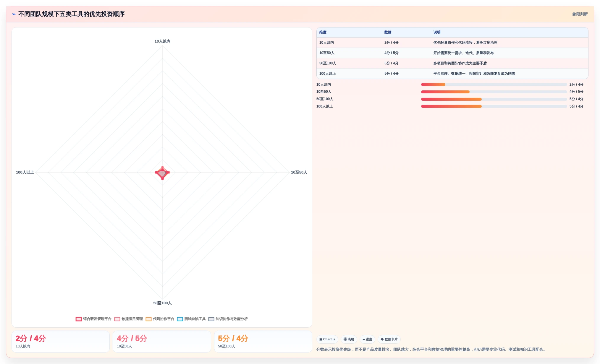Screen dimensions: 600x364
Task: Click the 表格 tag chip
Action: click(349, 339)
